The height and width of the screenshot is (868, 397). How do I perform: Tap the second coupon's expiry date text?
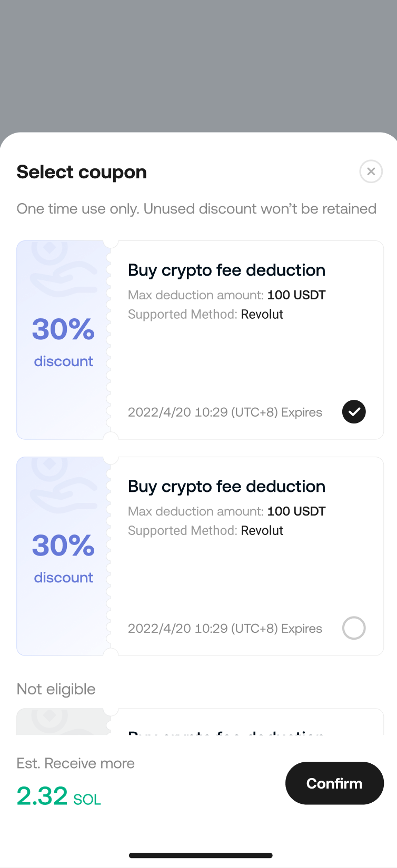pos(225,629)
